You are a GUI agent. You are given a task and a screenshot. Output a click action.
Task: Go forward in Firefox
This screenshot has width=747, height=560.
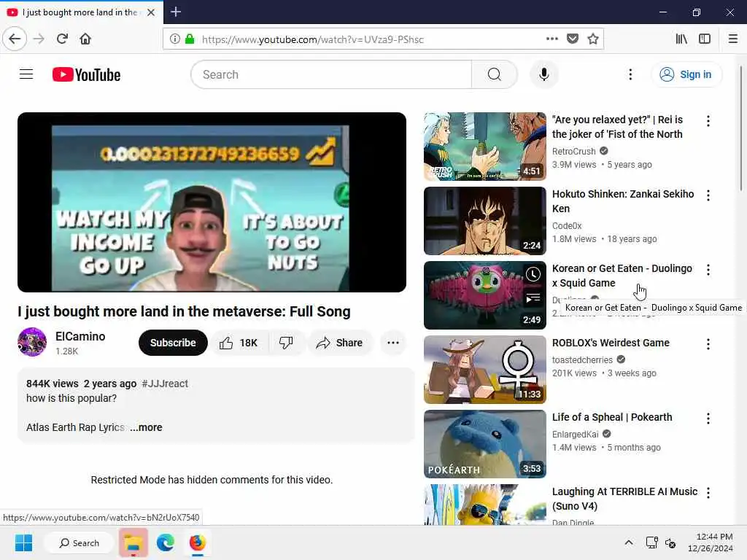39,39
